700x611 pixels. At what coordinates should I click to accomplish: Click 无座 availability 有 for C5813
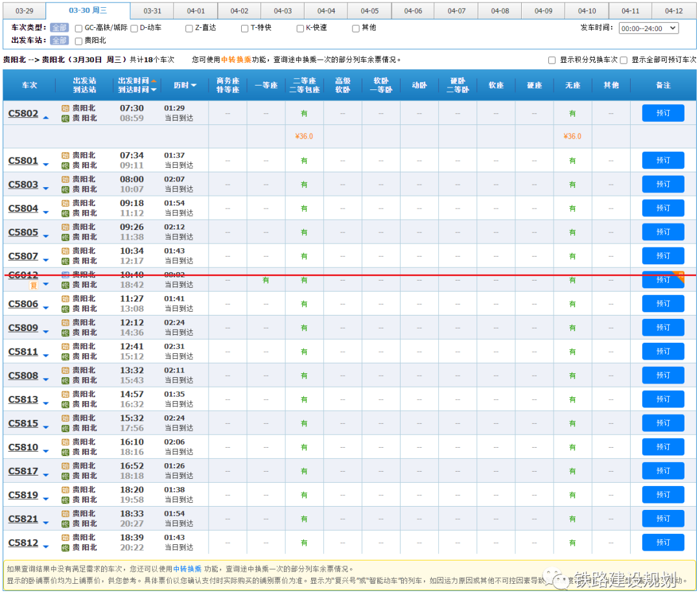[x=572, y=399]
